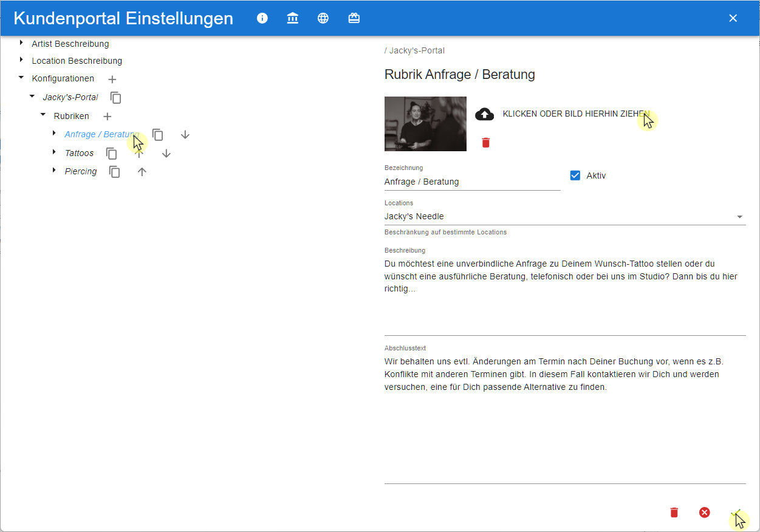Select Konfigurationen in tree
Screen dimensions: 760x532
click(x=63, y=78)
